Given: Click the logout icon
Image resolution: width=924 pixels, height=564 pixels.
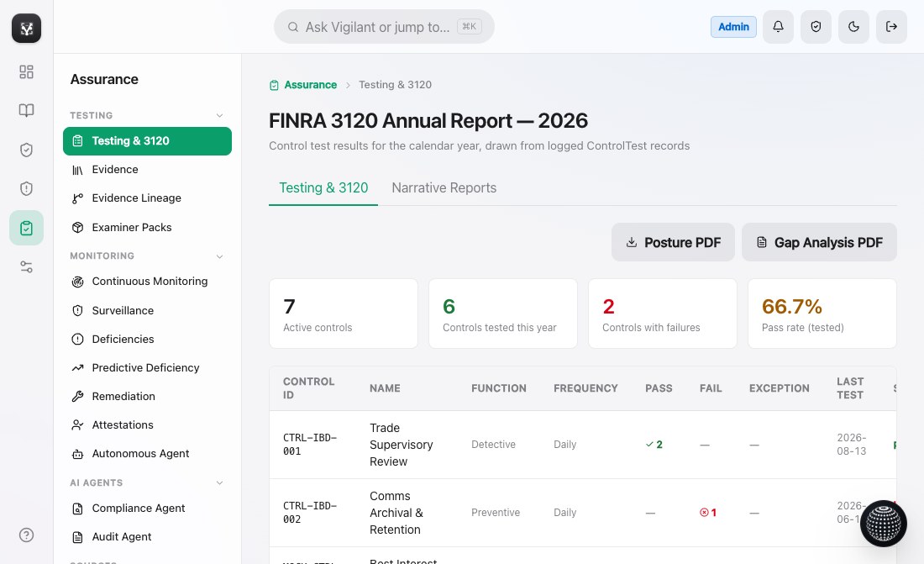Looking at the screenshot, I should [x=891, y=27].
